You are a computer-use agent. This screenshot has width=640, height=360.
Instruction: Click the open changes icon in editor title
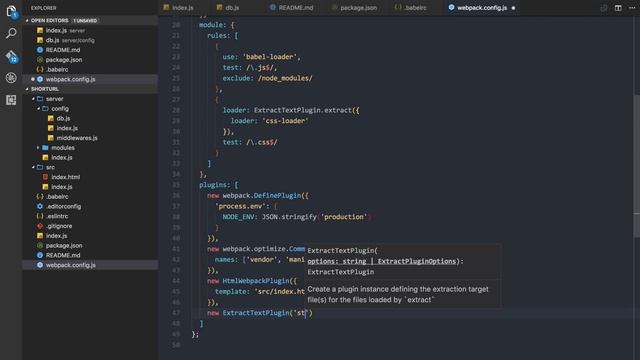click(x=604, y=8)
